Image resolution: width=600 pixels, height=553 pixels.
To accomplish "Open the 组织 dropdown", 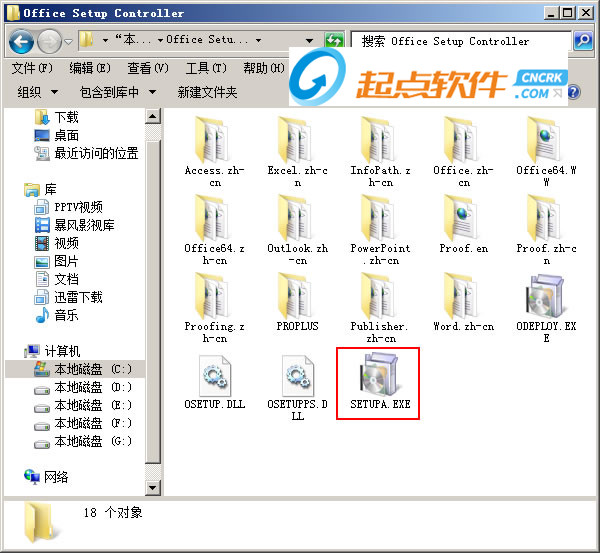I will tap(38, 92).
